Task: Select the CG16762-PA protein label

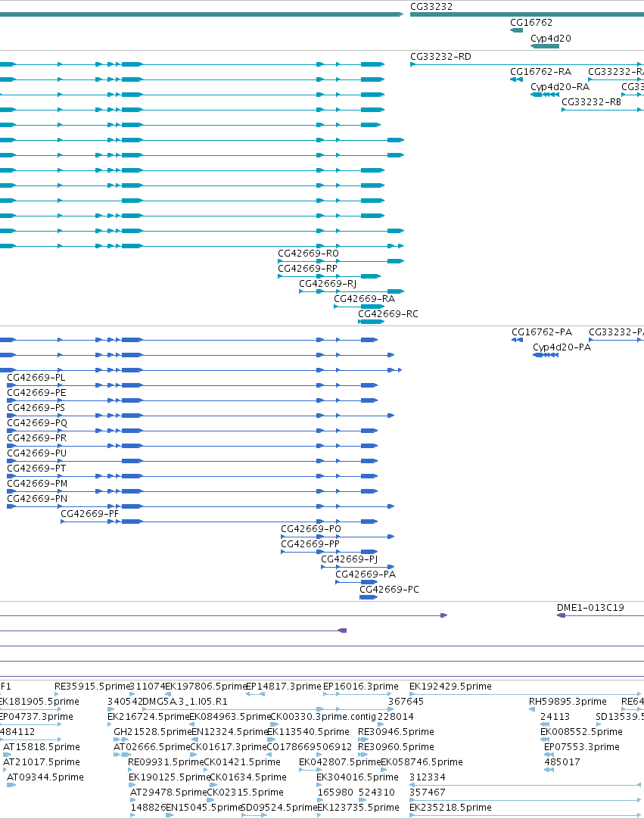Action: [x=542, y=332]
